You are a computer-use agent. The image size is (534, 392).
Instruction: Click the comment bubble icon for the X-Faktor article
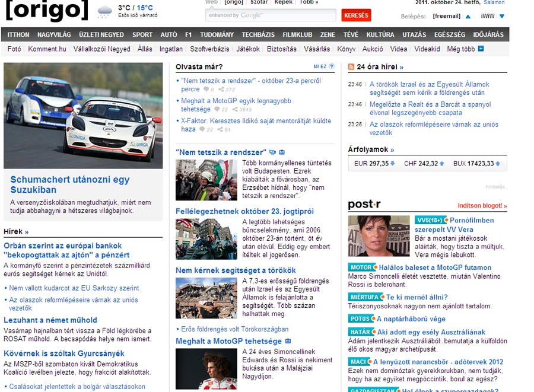click(x=202, y=129)
